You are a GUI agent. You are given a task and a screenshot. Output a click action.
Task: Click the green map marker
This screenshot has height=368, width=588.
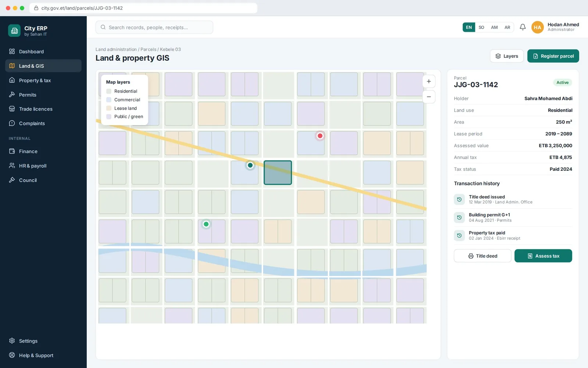[206, 224]
